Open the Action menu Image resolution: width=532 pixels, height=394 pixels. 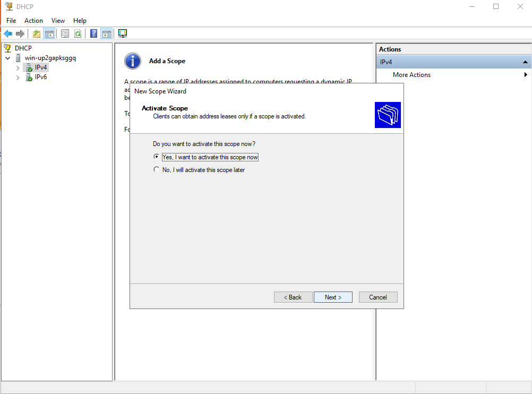click(33, 20)
